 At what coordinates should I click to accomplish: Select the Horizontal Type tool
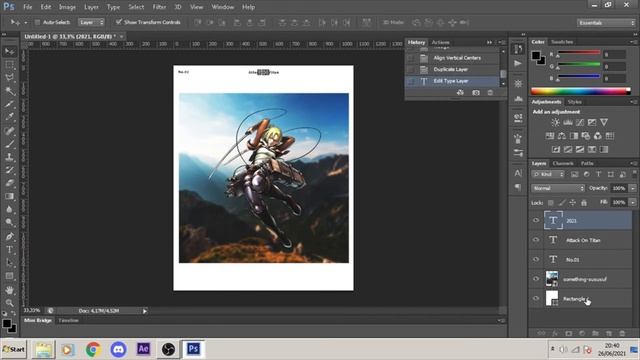(9, 249)
